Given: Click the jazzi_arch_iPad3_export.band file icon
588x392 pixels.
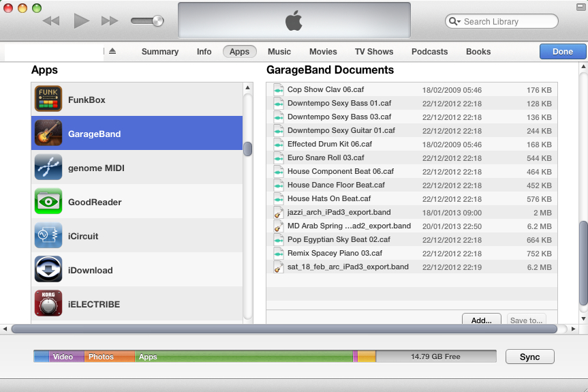Looking at the screenshot, I should tap(278, 212).
